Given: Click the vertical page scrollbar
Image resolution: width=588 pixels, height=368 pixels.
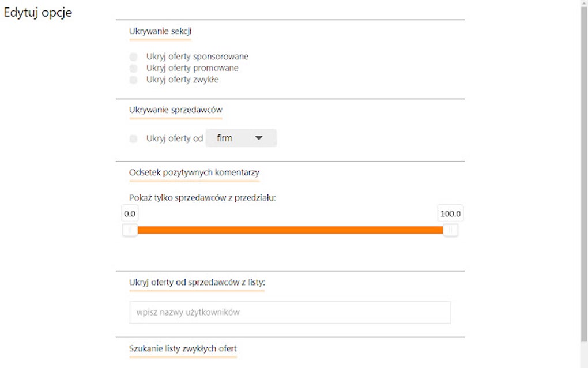Looking at the screenshot, I should (x=583, y=173).
